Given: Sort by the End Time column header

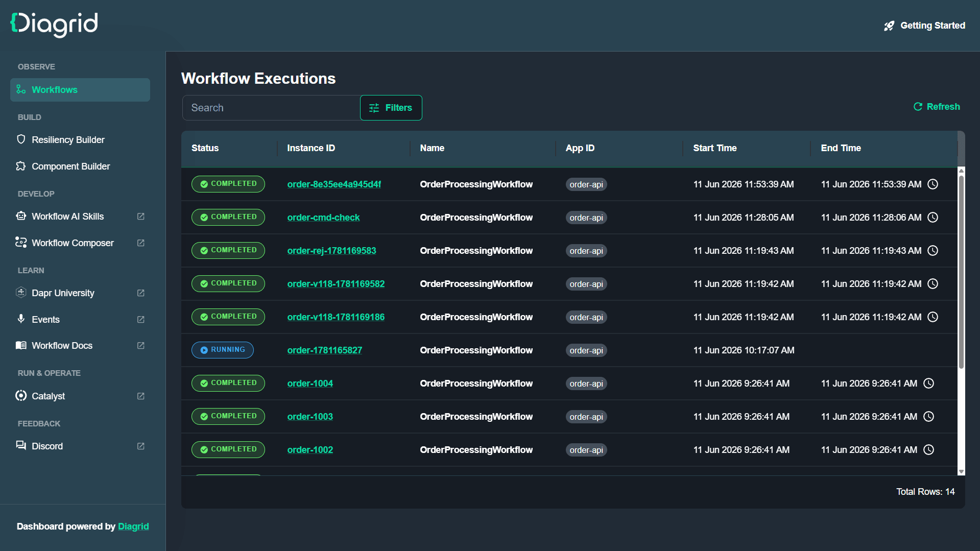Looking at the screenshot, I should [841, 148].
